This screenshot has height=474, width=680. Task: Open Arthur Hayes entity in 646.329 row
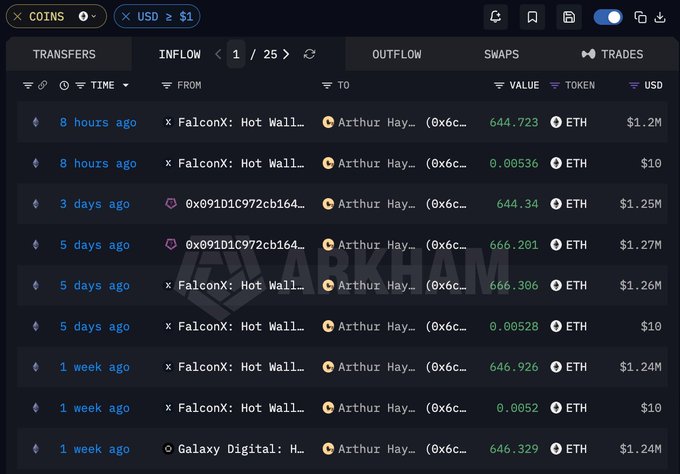click(x=376, y=449)
